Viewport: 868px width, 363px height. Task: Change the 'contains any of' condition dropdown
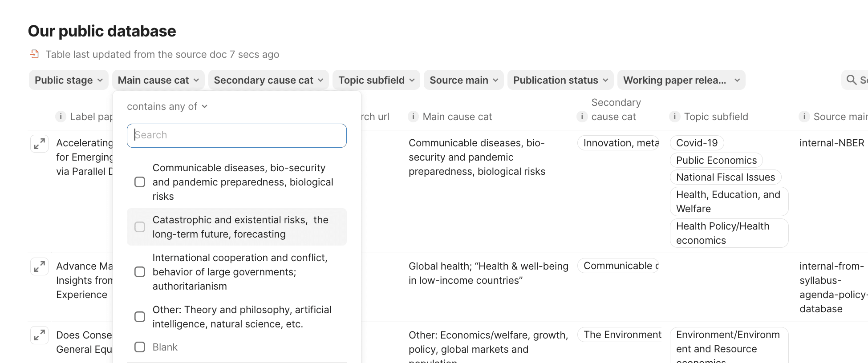coord(167,107)
